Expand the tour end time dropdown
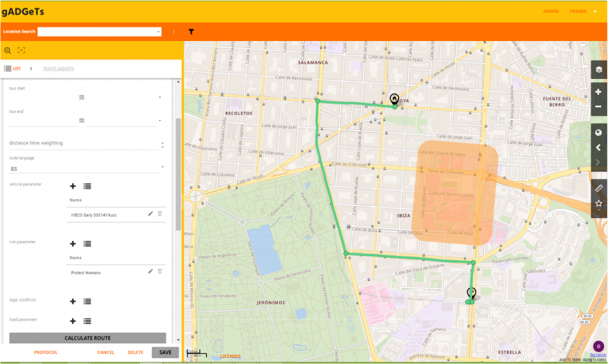608x364 pixels. 160,121
